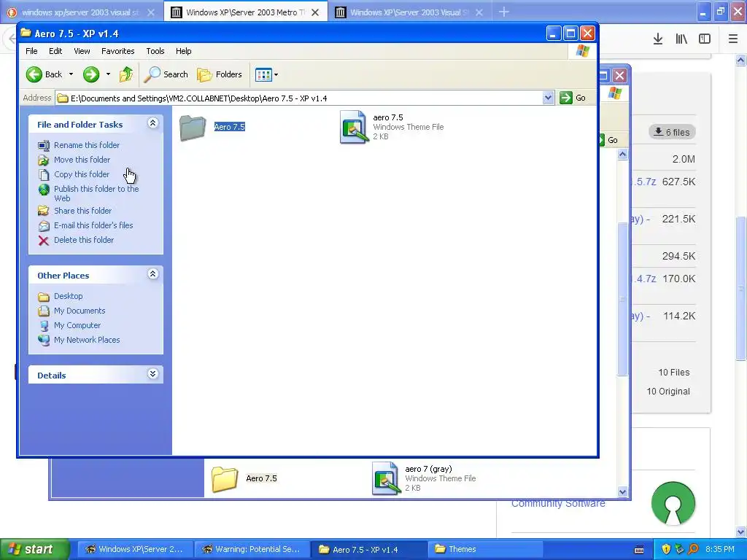Click the keyboard icon on taskbar
747x560 pixels.
pos(639,550)
